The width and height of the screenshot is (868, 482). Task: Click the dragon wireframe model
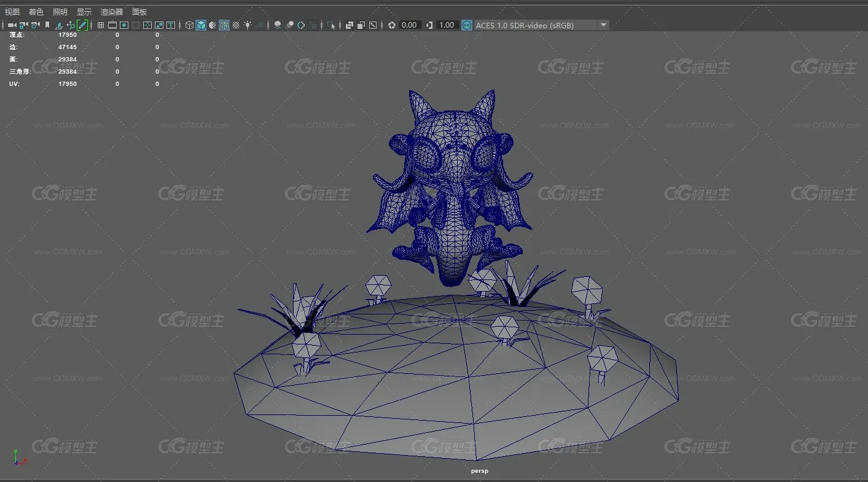click(452, 187)
